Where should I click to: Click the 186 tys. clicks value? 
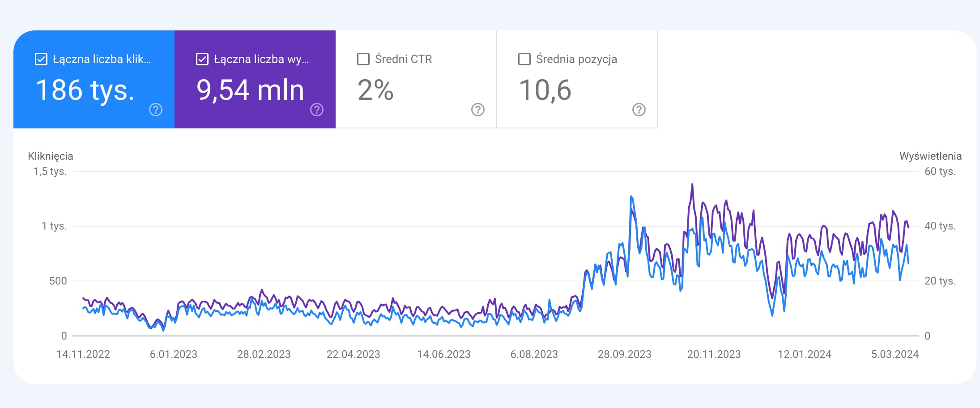[85, 90]
